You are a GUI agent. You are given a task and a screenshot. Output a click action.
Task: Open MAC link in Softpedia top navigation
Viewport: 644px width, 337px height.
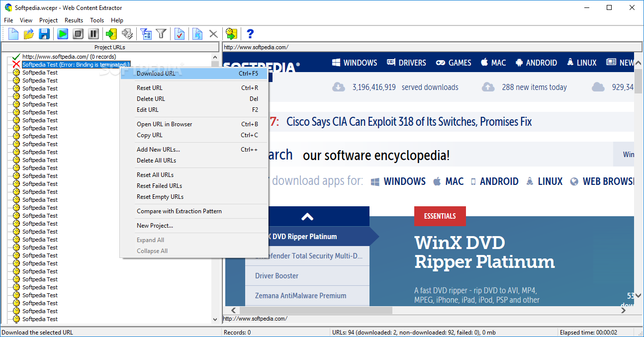click(493, 63)
